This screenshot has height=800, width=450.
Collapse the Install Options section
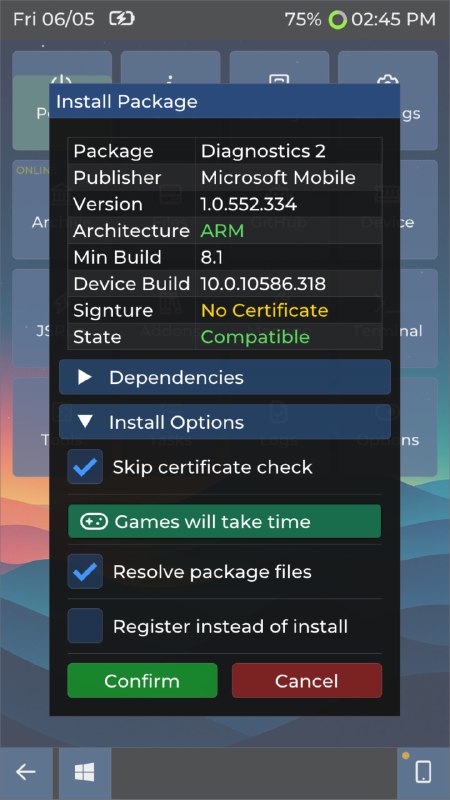coord(225,422)
